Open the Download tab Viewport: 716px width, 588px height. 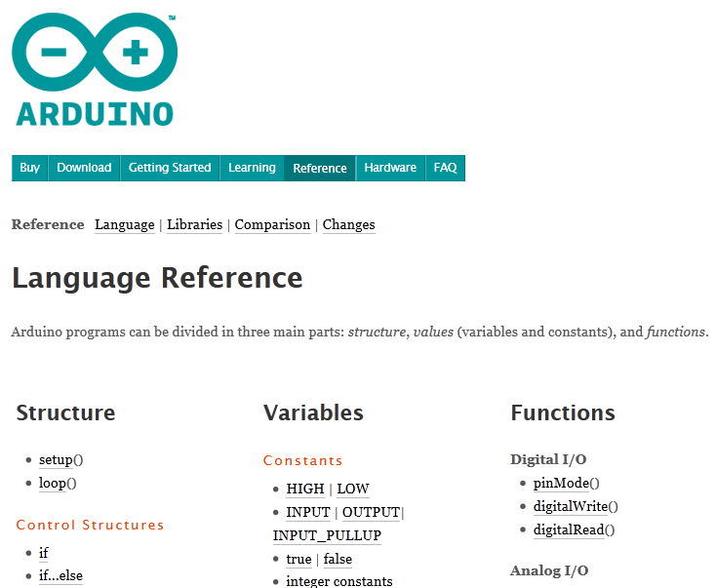(84, 168)
